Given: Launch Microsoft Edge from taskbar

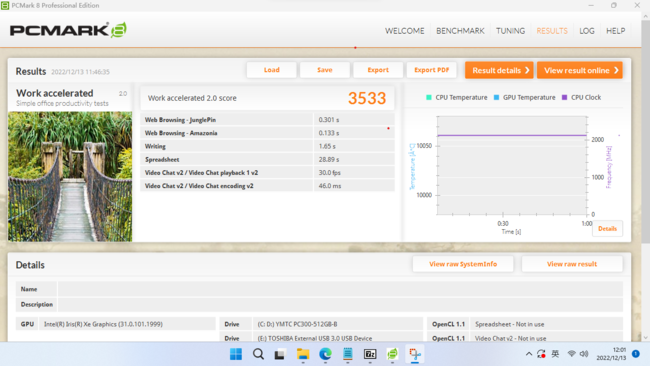Looking at the screenshot, I should click(325, 354).
